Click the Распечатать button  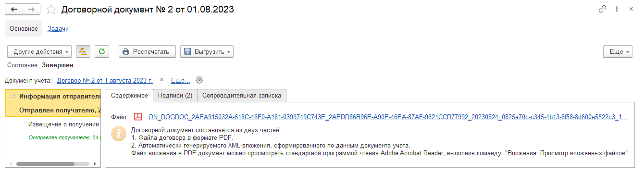tap(147, 51)
